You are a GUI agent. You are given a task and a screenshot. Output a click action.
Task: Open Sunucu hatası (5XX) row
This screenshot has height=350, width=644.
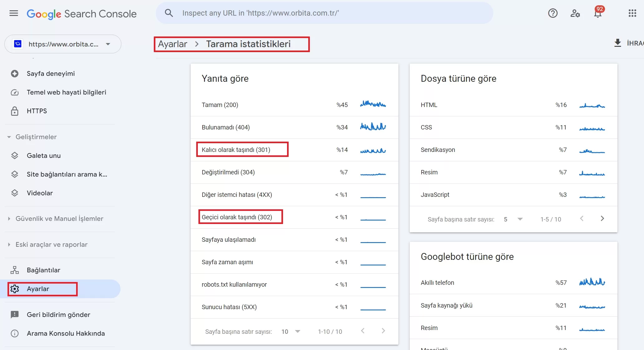pyautogui.click(x=294, y=307)
